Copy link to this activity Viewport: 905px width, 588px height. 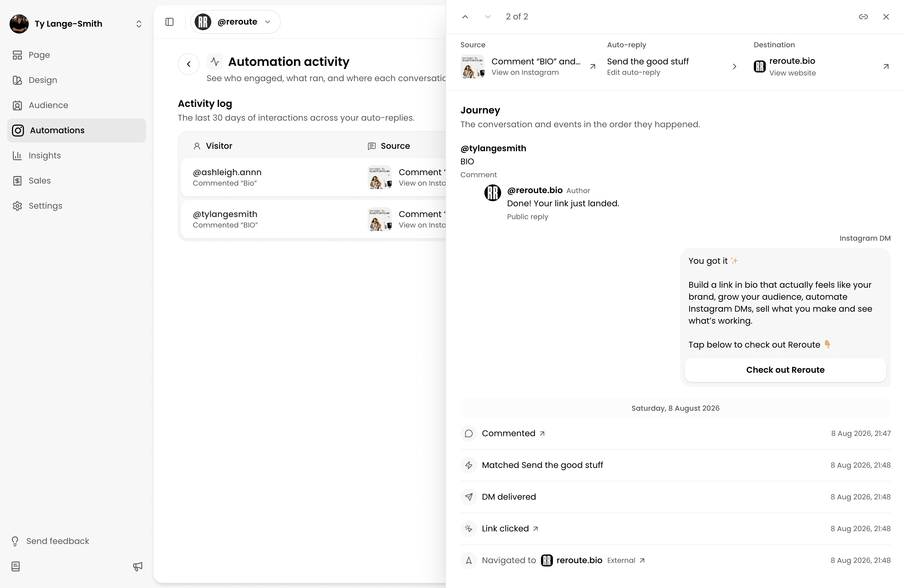point(863,17)
